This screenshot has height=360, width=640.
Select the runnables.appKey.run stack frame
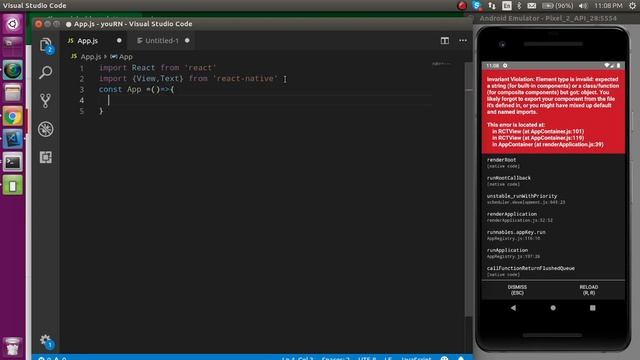pos(553,235)
